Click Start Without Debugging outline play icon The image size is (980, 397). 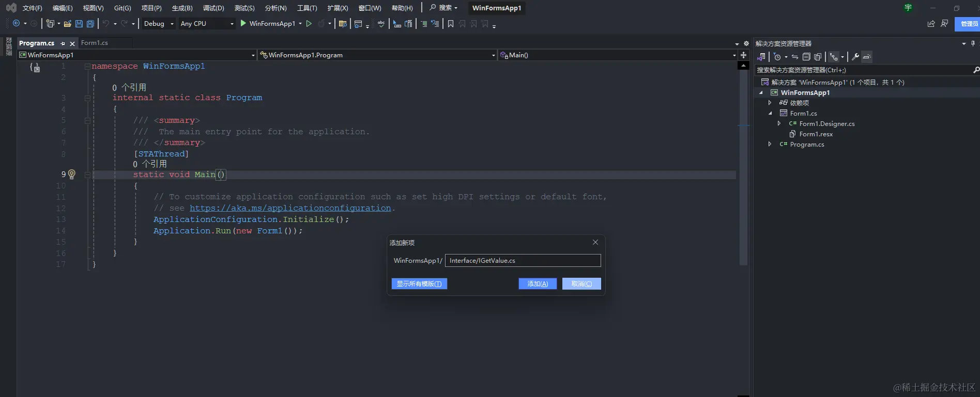(309, 24)
